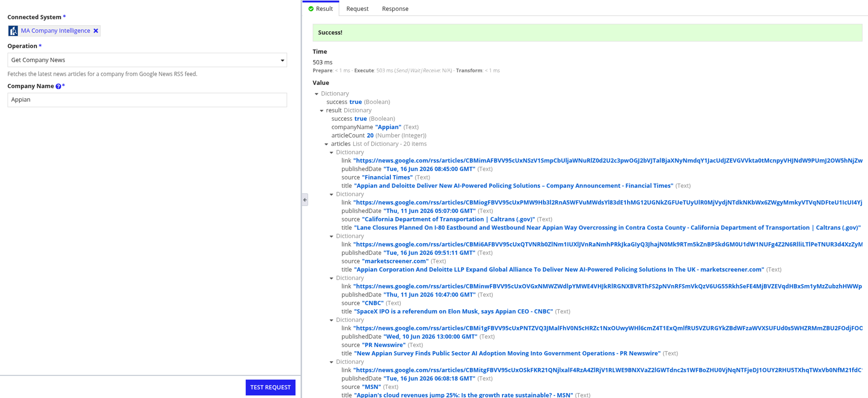Select title about New Appian Survey

point(507,353)
